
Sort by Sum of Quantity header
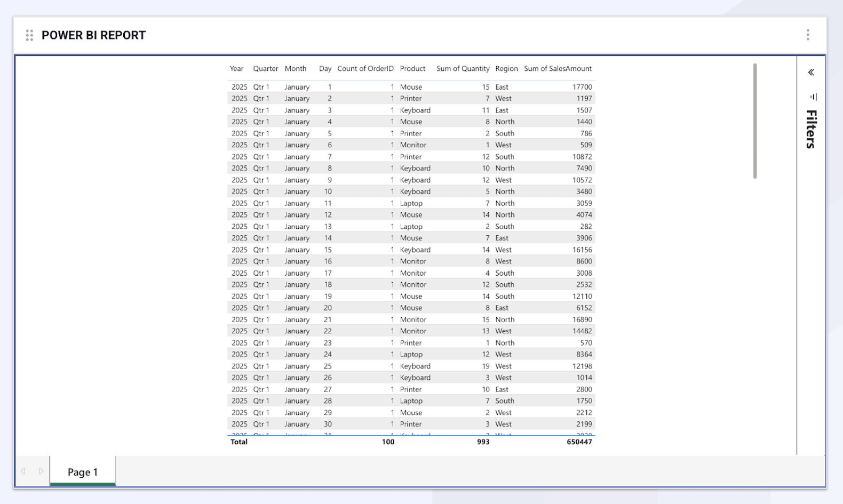pos(463,69)
